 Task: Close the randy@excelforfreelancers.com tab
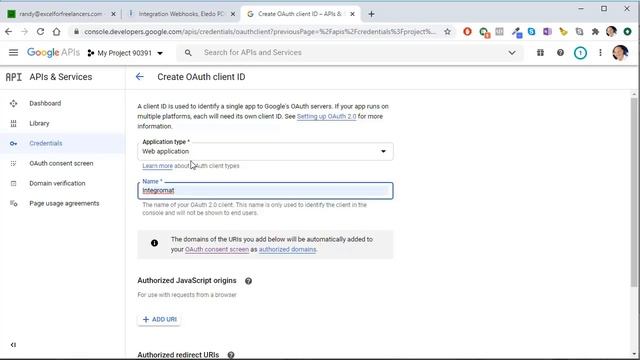113,14
